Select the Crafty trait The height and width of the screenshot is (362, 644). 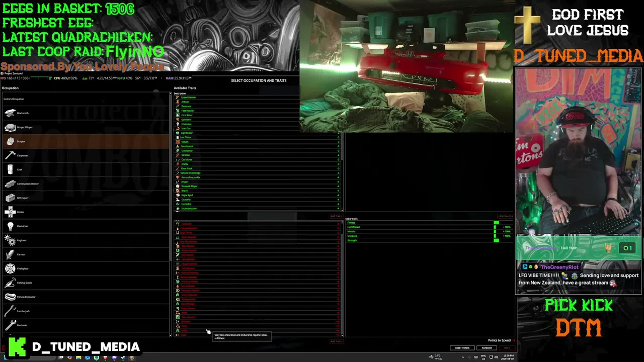point(258,164)
